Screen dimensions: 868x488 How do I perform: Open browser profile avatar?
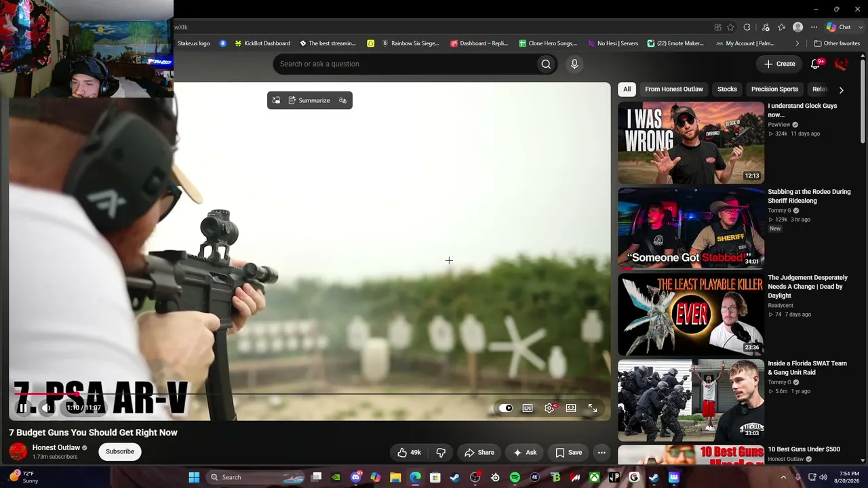coord(798,27)
